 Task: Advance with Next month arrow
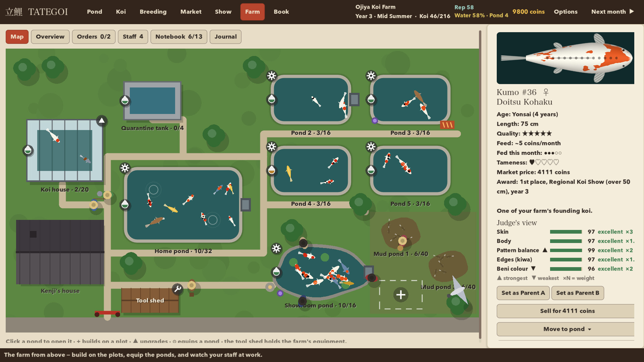612,12
